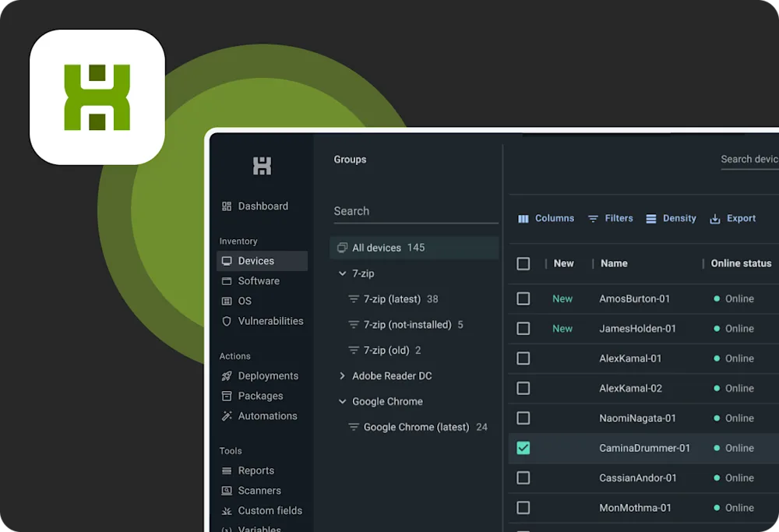
Task: Sort by the New column header
Action: pyautogui.click(x=563, y=264)
